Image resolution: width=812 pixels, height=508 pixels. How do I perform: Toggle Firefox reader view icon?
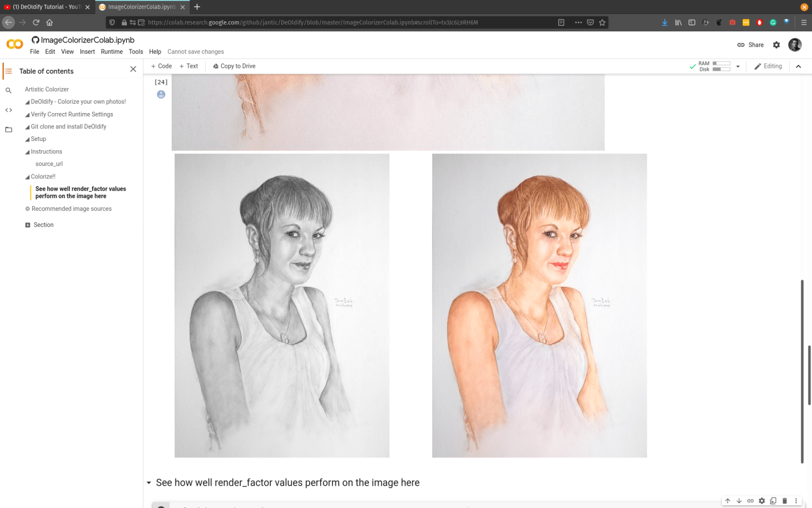pos(561,22)
